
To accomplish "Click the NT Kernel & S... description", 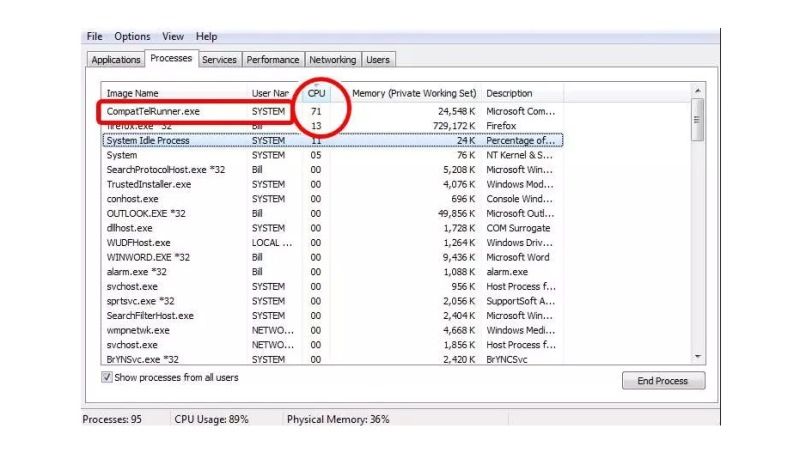I will pos(519,155).
